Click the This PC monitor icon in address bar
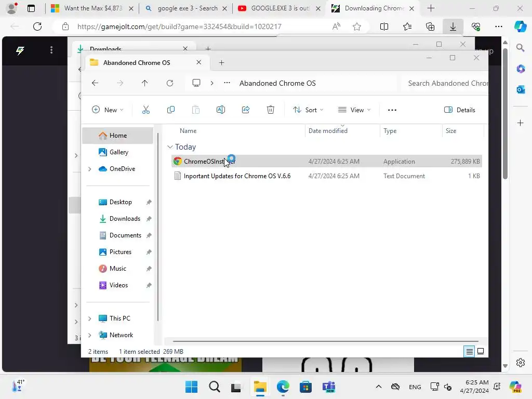Image resolution: width=532 pixels, height=399 pixels. pos(196,83)
